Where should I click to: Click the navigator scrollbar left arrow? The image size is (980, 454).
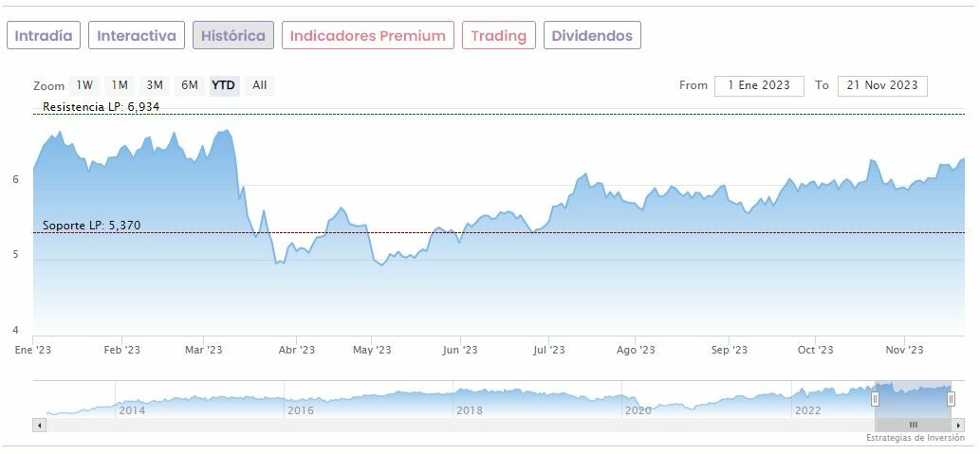[x=39, y=425]
